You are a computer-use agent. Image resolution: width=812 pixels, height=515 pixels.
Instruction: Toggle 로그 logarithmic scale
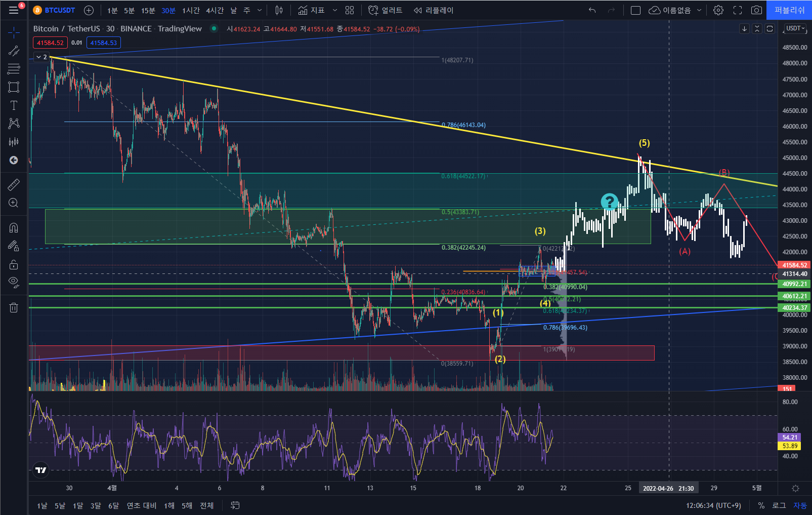[x=779, y=505]
